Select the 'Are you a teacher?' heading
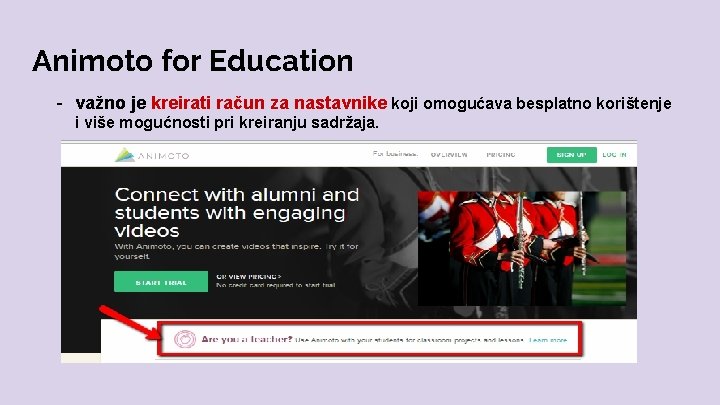The height and width of the screenshot is (405, 720). coord(247,339)
